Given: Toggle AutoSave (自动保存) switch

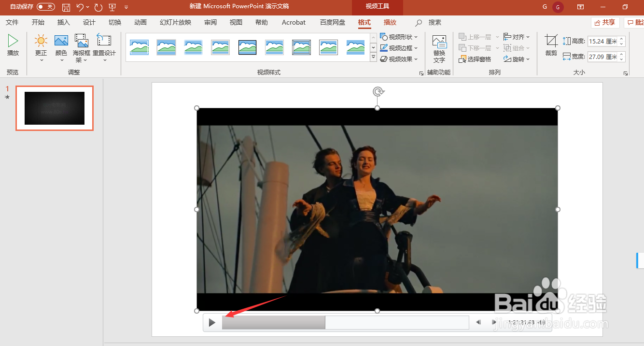Looking at the screenshot, I should [x=46, y=7].
